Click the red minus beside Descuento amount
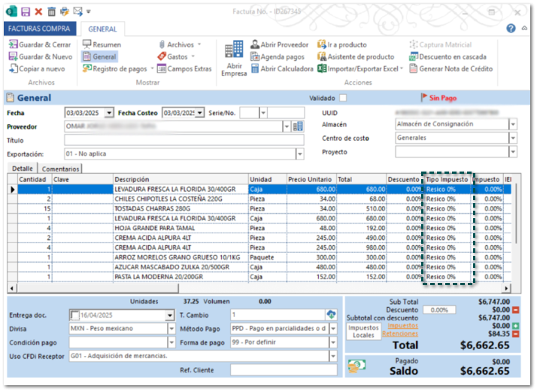The image size is (537, 392). (515, 309)
